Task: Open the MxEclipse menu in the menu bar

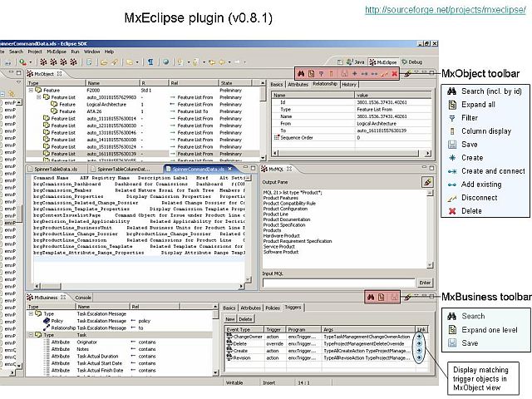Action: pyautogui.click(x=57, y=52)
